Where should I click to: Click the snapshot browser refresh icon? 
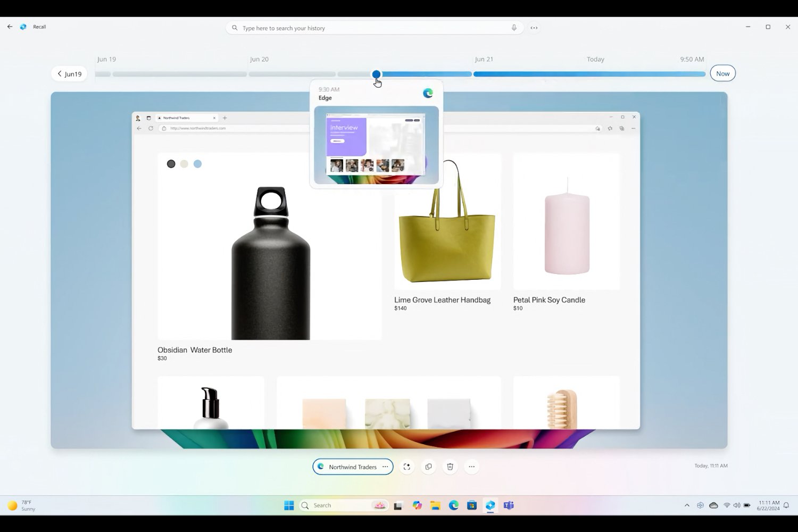(151, 128)
